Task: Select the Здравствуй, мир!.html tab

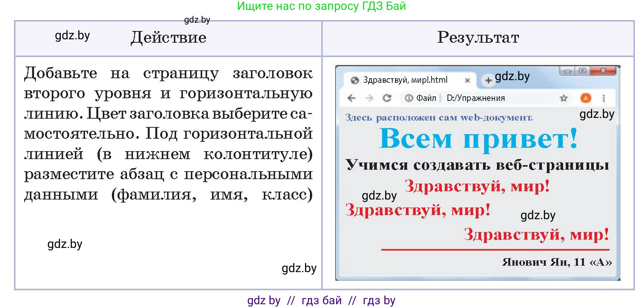Action: coord(410,80)
